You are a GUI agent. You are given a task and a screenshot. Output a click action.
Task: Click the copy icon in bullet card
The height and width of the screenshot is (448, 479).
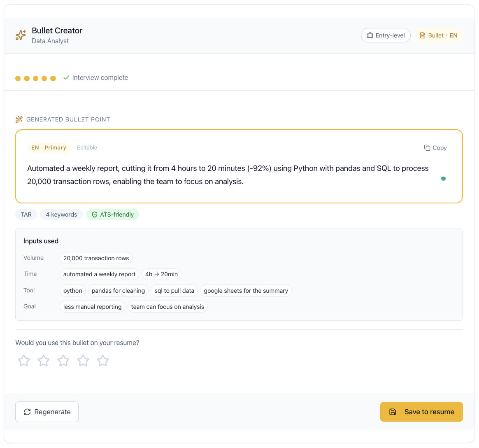coord(427,148)
